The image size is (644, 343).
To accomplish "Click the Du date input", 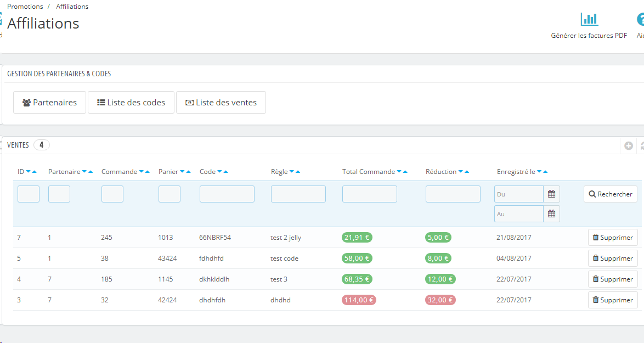I will [519, 194].
